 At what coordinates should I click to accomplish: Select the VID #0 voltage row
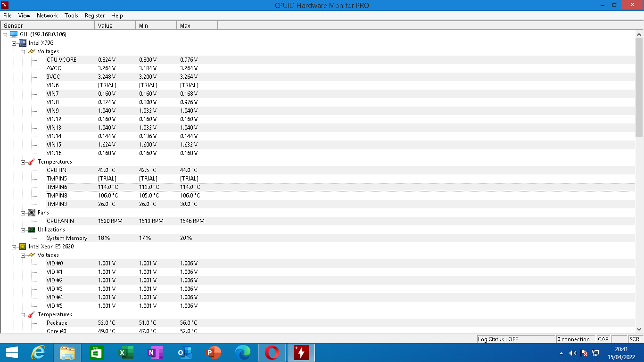[340, 263]
